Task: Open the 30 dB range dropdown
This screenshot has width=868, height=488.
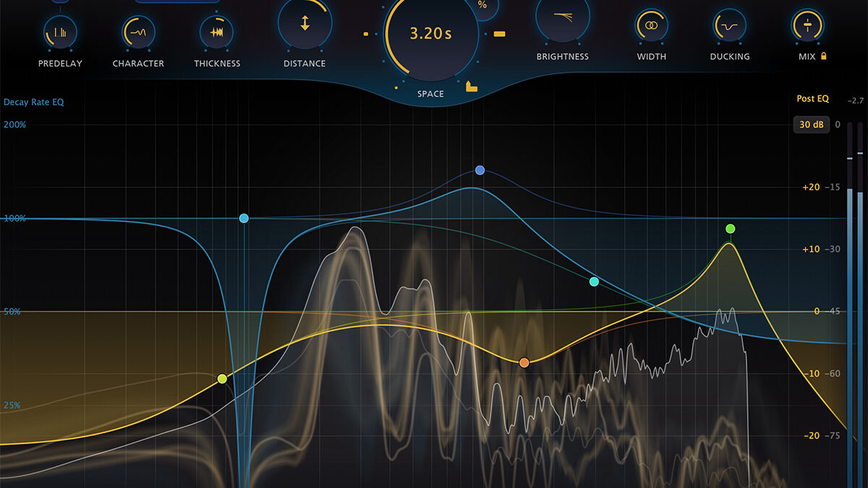Action: click(811, 125)
